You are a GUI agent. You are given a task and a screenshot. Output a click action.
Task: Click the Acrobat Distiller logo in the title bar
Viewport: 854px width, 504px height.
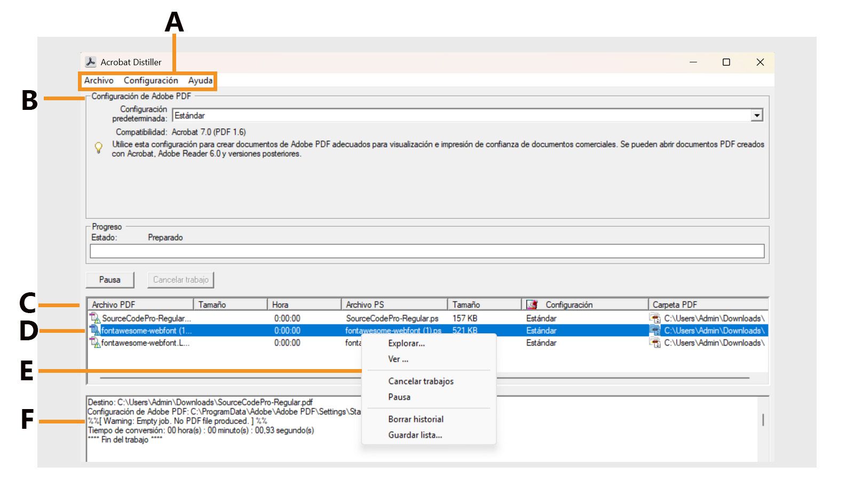coord(91,62)
